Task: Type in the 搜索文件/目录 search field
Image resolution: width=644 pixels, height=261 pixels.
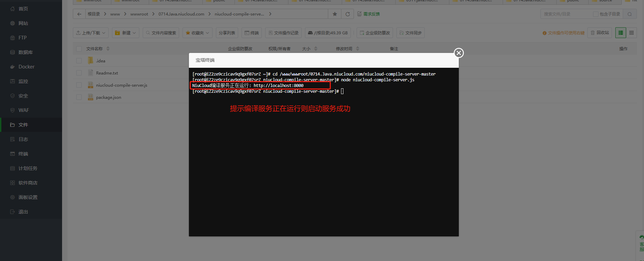Action: pyautogui.click(x=566, y=14)
